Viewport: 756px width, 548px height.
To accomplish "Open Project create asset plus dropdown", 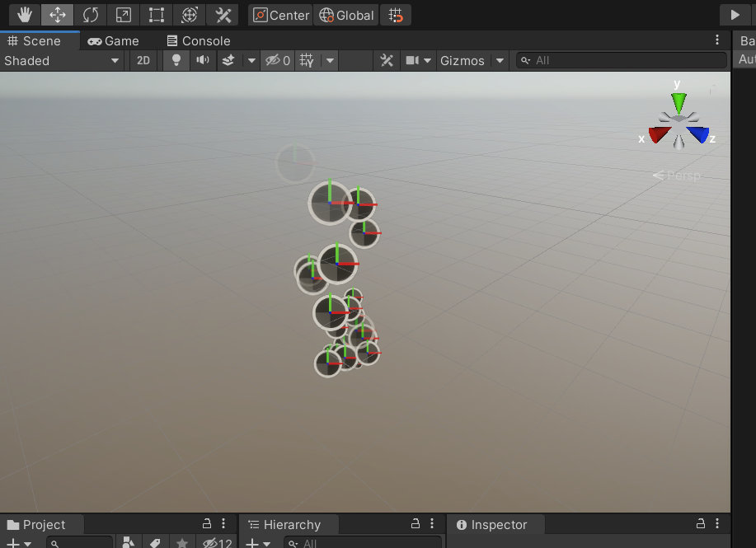I will click(x=19, y=544).
